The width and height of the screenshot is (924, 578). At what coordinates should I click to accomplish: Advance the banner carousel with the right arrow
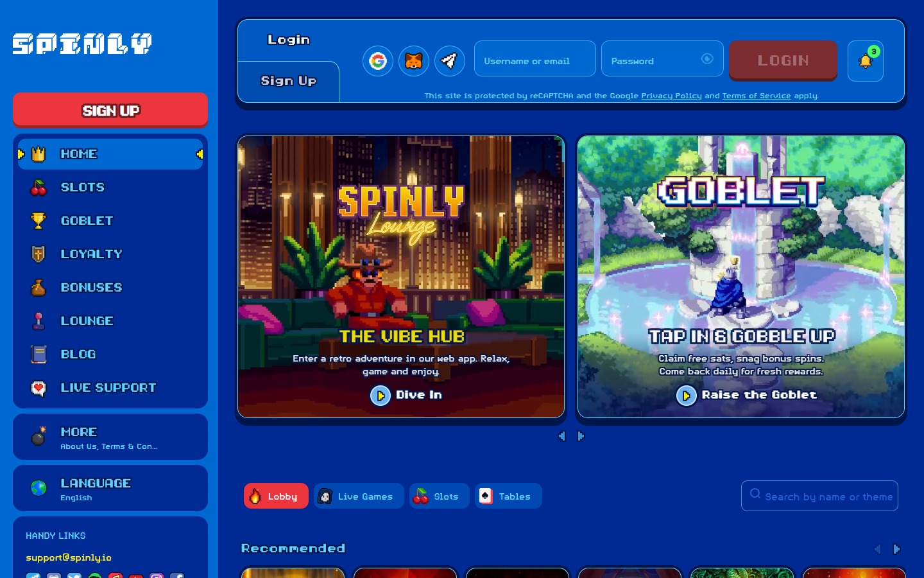(x=581, y=436)
